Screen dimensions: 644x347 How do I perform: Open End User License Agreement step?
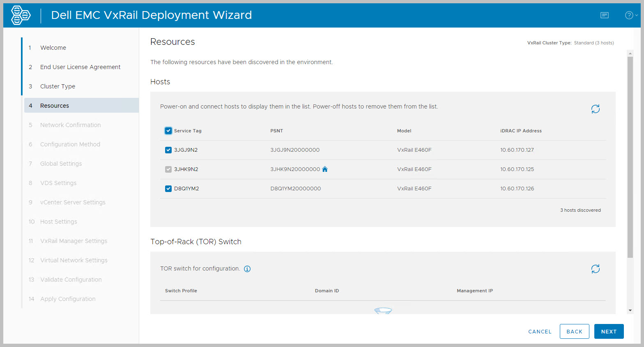pos(80,67)
